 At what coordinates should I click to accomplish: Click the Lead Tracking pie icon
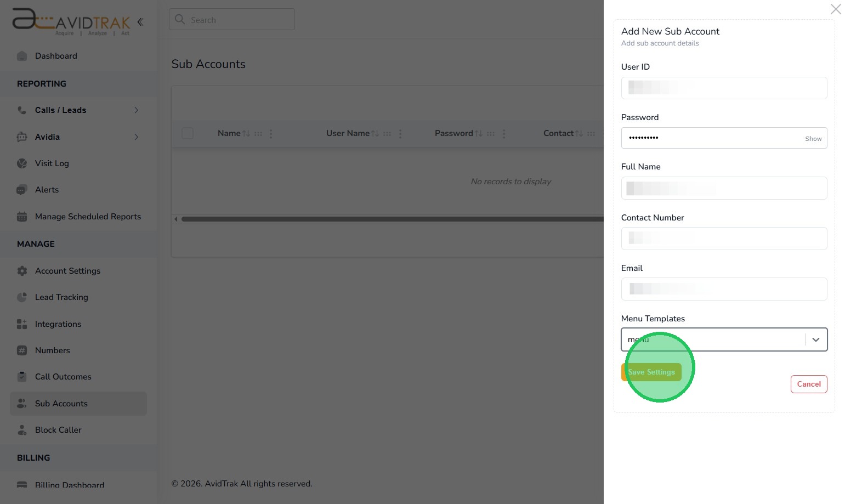(x=22, y=297)
